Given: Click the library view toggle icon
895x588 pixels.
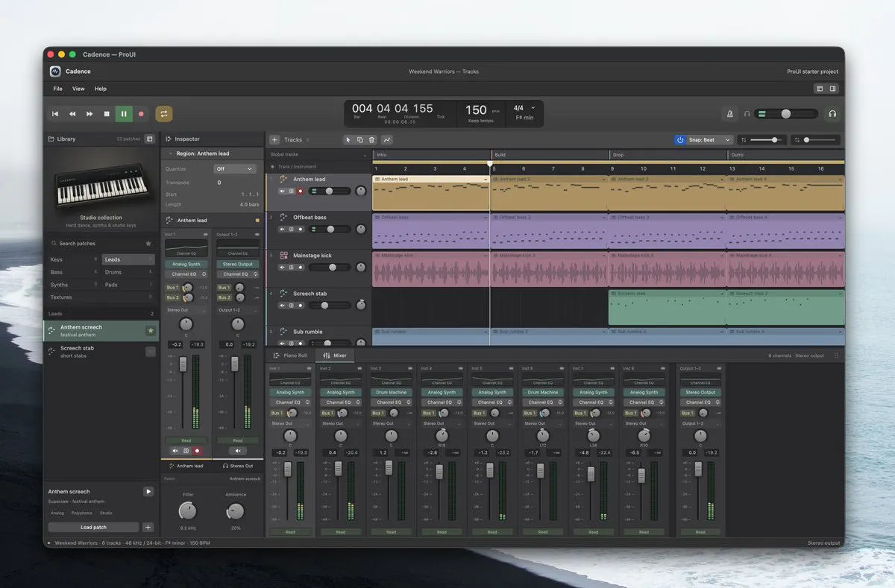Looking at the screenshot, I should [x=149, y=139].
